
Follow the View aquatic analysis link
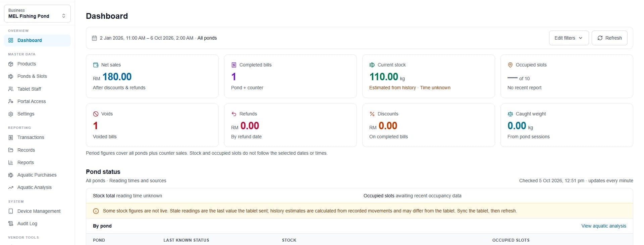coord(603,226)
